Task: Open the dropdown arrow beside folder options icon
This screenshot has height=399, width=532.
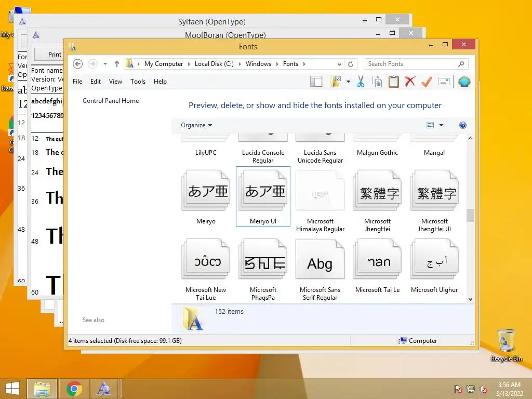Action: (x=348, y=82)
